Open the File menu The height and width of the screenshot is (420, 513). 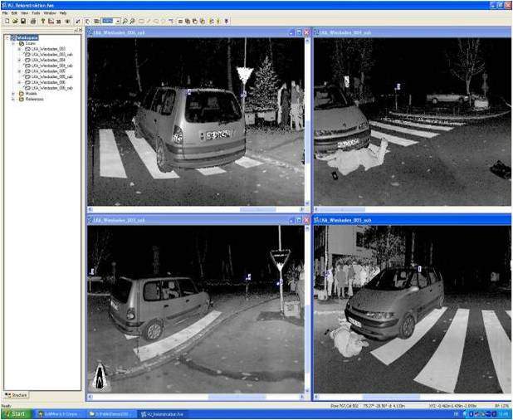click(5, 13)
